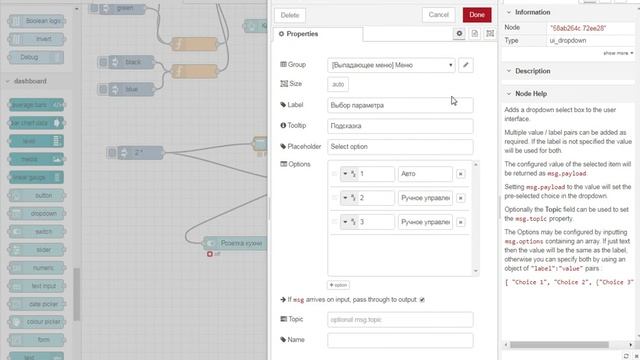Select the numeric dashboard node
640x360 pixels.
[37, 268]
